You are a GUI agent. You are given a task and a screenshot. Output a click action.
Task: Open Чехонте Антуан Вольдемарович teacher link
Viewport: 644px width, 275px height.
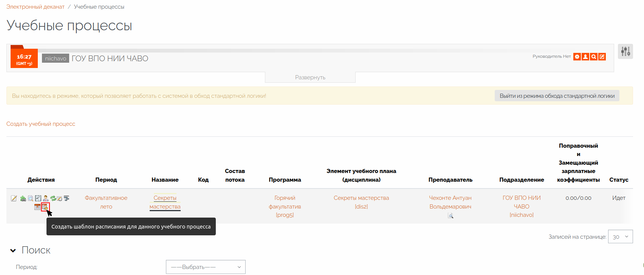coord(450,202)
